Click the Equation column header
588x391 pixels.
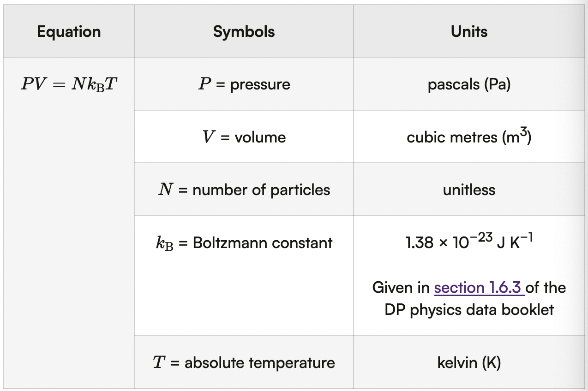(x=69, y=32)
